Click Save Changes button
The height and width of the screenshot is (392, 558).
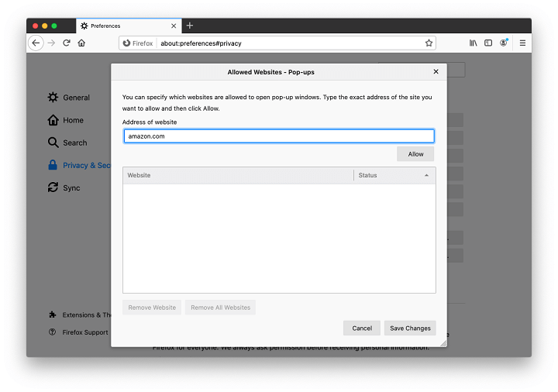click(410, 328)
